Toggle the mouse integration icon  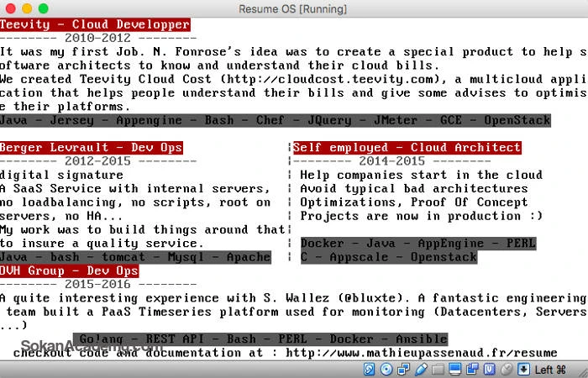507,370
